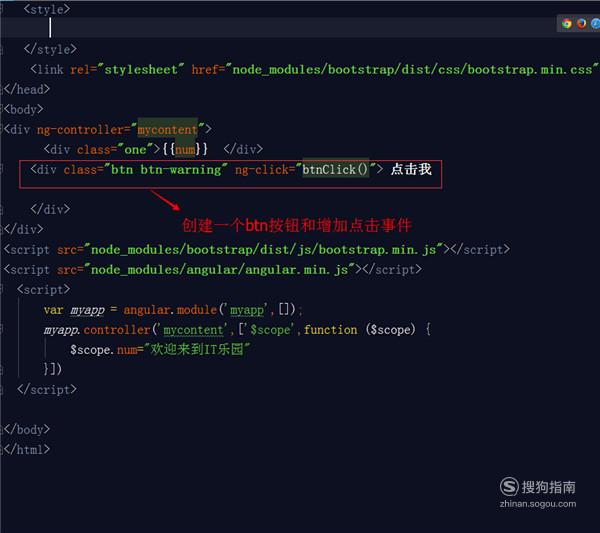Click the "btn btn-warning" class value
The image size is (600, 533).
pos(166,170)
